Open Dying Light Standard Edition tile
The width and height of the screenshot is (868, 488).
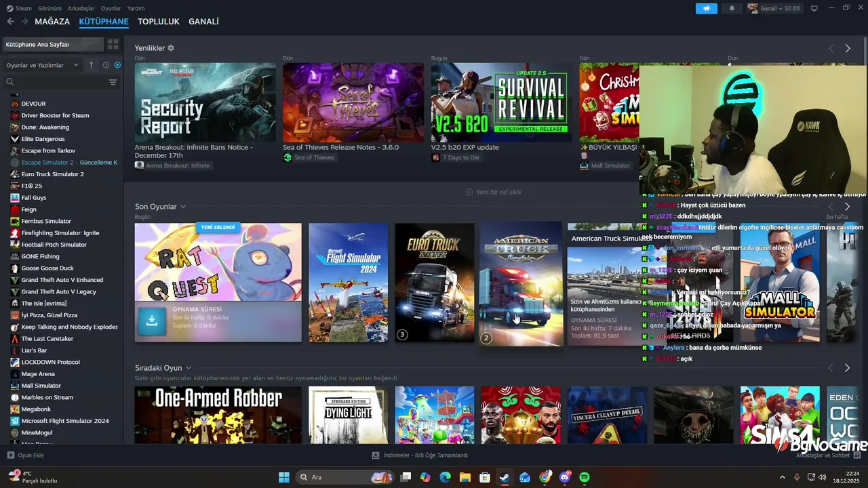coord(348,415)
